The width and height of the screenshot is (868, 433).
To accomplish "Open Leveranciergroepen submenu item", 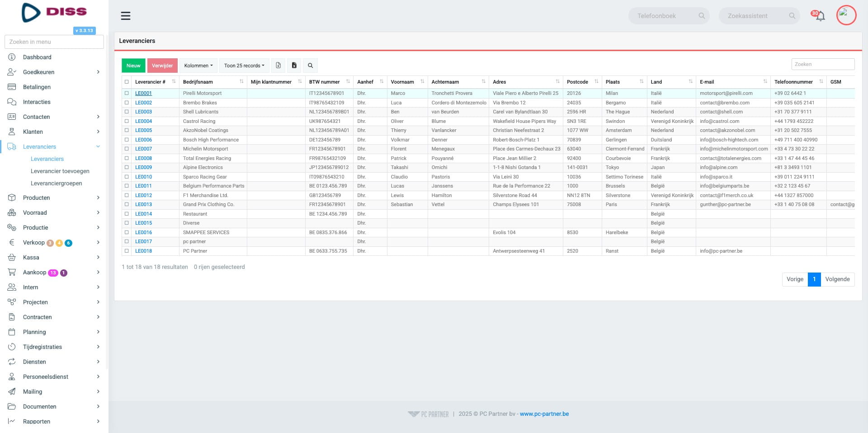I will tap(57, 184).
